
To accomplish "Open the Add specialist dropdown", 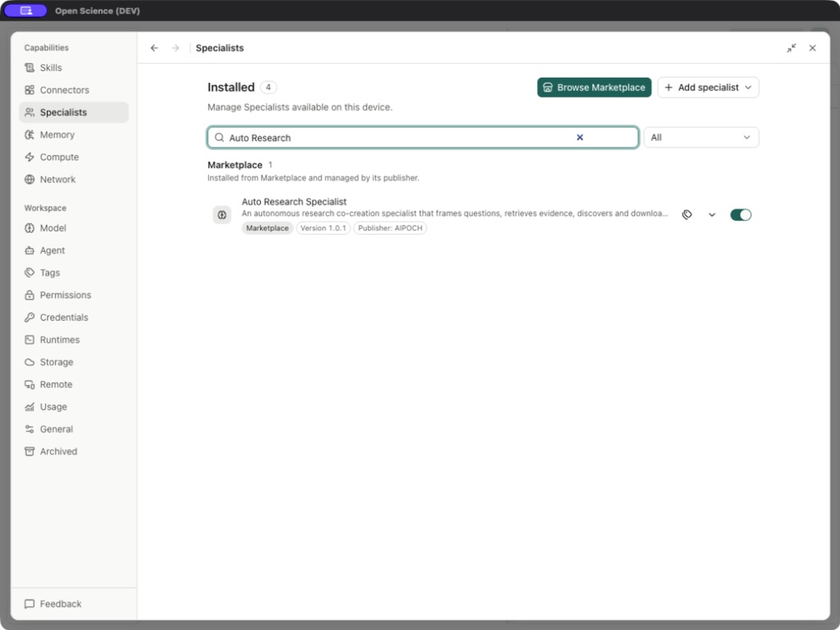I will [x=708, y=87].
